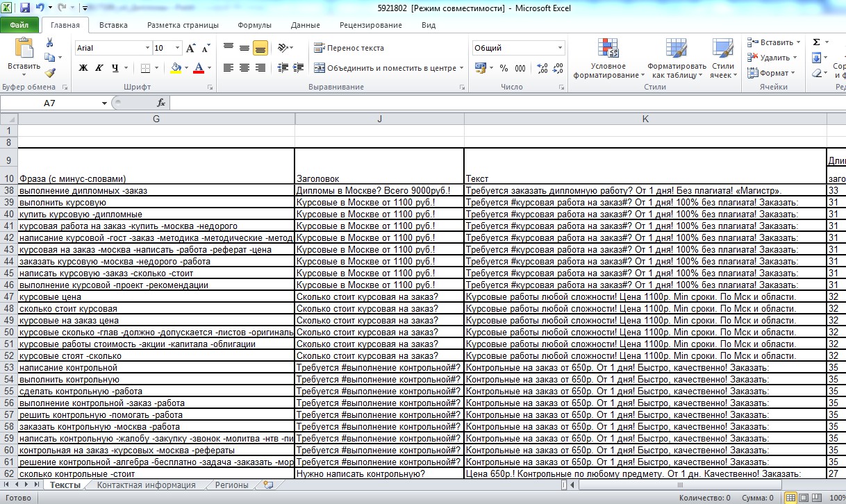Toggle Перенос текста wrap text
The image size is (846, 504).
(x=349, y=48)
